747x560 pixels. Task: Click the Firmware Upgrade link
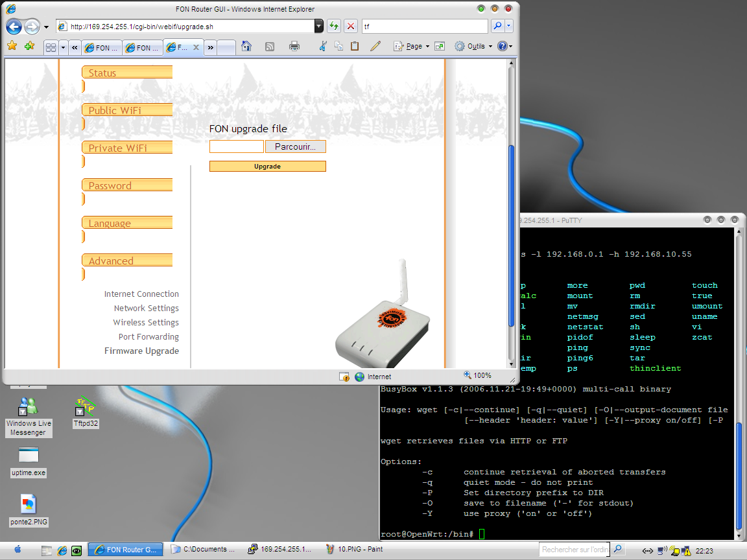click(x=141, y=351)
